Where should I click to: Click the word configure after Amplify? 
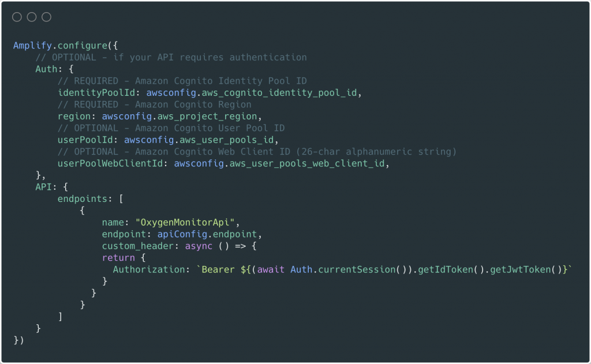[83, 46]
